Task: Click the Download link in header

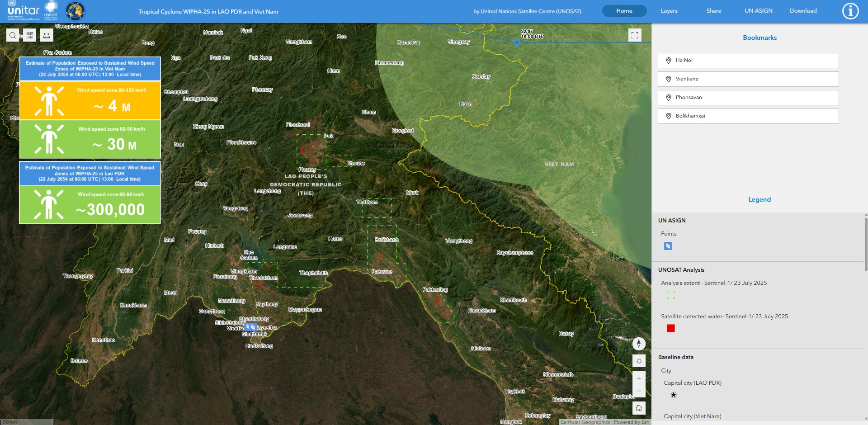Action: click(x=803, y=11)
